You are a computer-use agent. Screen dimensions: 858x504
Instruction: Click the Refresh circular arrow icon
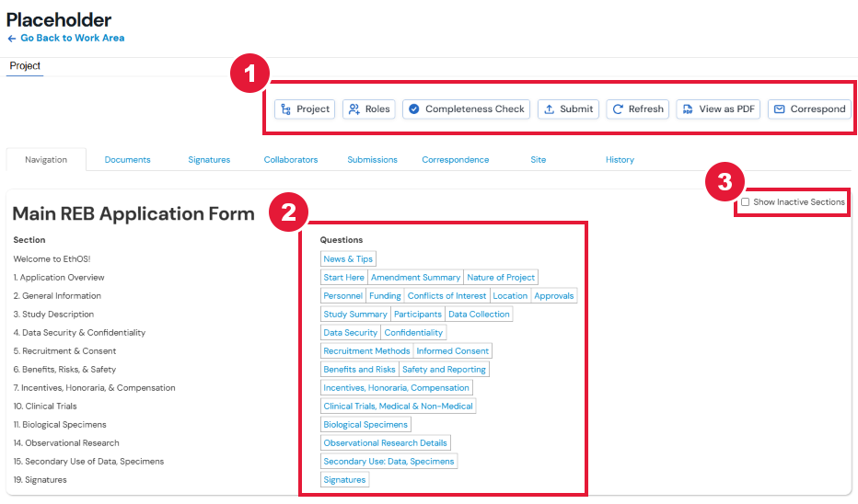(x=618, y=109)
